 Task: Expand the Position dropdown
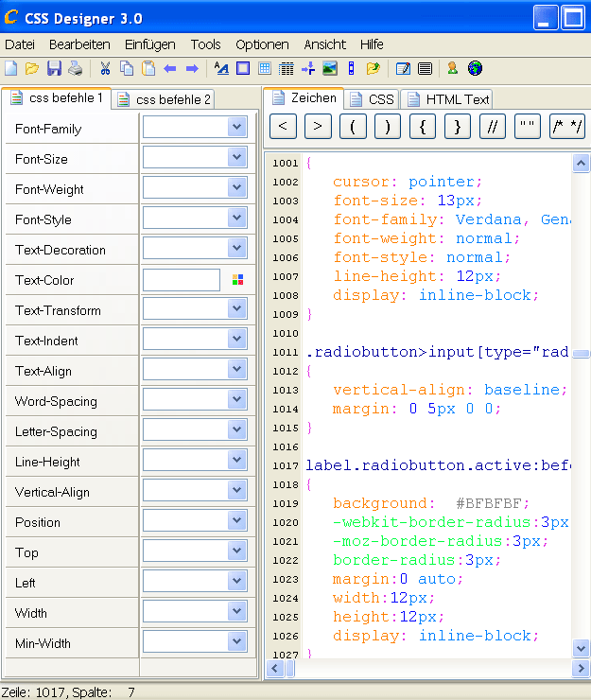coord(237,520)
